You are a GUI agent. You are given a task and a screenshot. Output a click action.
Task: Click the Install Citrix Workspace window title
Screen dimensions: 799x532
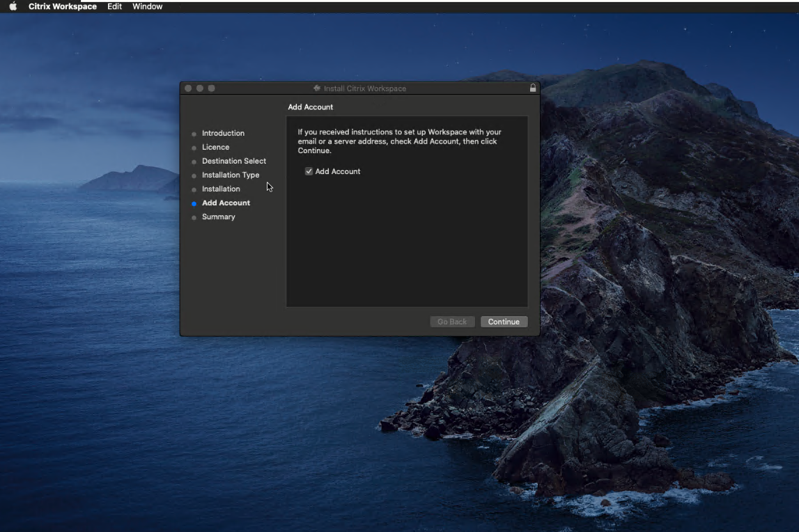[x=365, y=88]
